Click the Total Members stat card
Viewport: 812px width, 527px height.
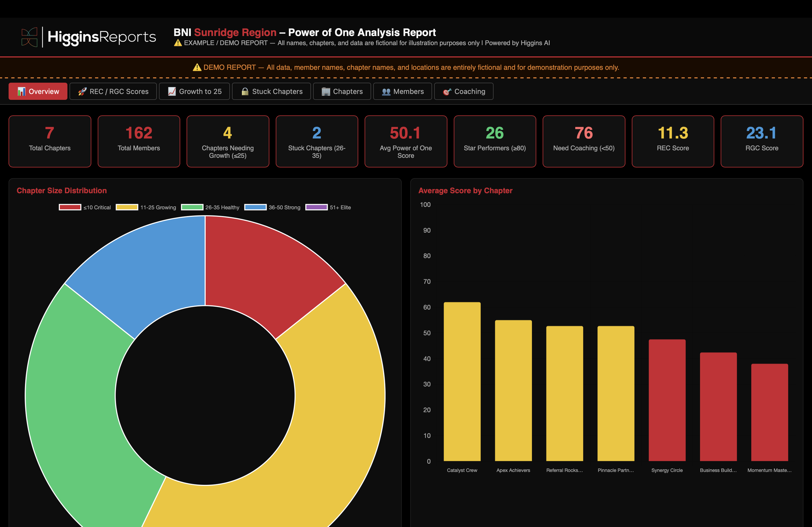(138, 141)
